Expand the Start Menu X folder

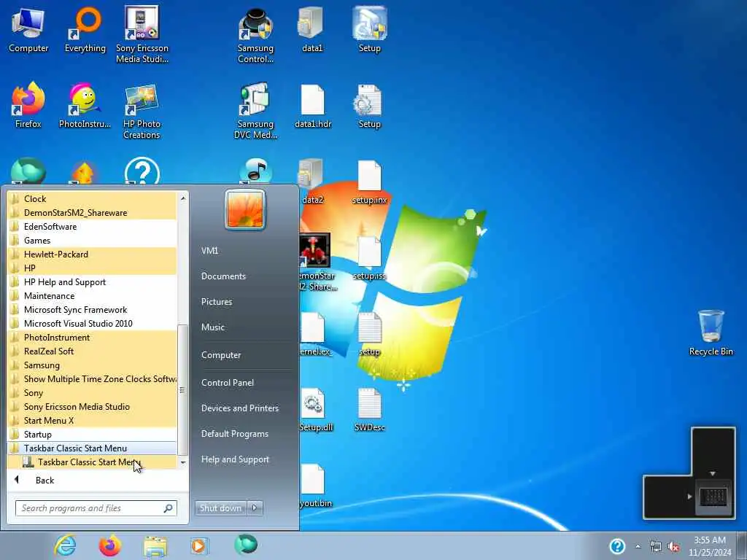pyautogui.click(x=92, y=421)
